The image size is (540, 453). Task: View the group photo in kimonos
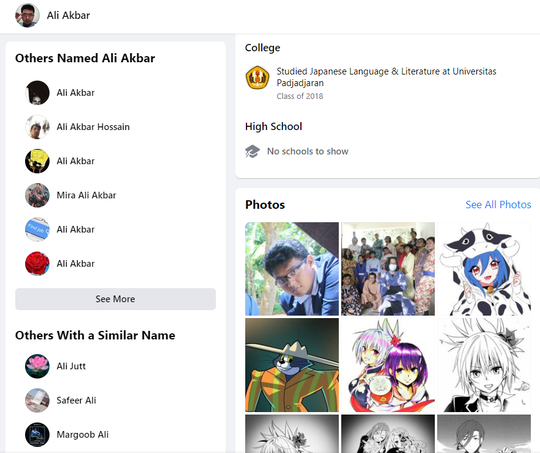388,269
